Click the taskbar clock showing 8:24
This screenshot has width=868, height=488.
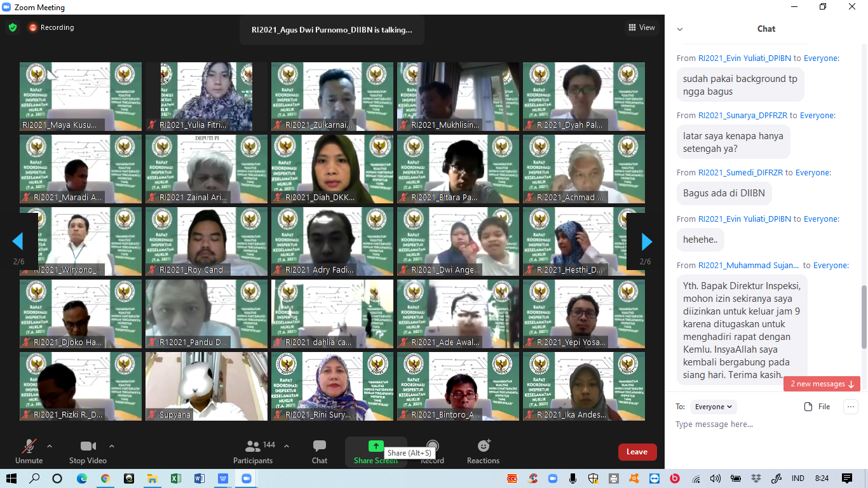822,478
